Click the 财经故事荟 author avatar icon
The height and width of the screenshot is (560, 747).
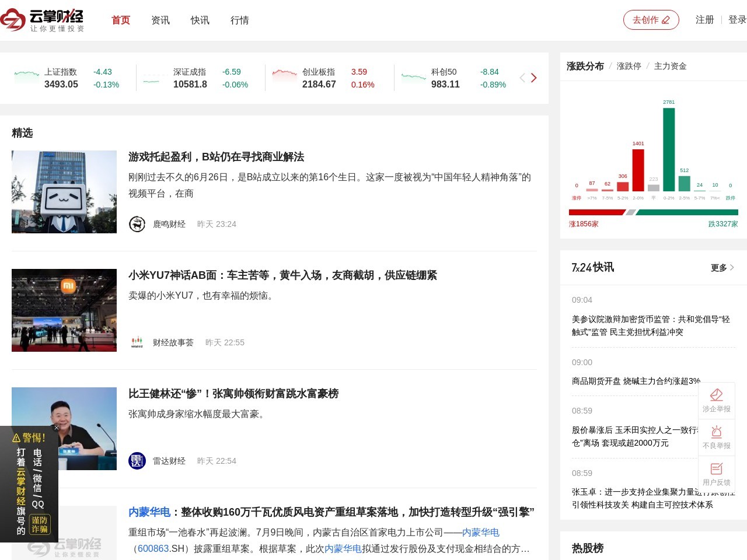point(137,342)
